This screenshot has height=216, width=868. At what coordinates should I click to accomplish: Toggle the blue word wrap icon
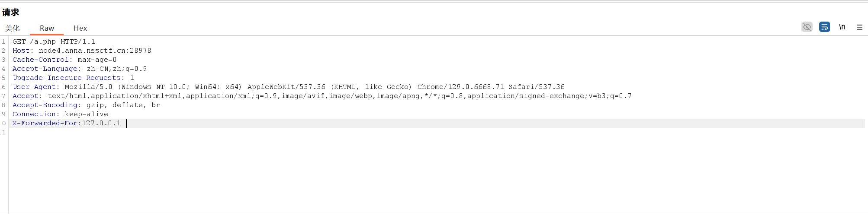pyautogui.click(x=824, y=27)
